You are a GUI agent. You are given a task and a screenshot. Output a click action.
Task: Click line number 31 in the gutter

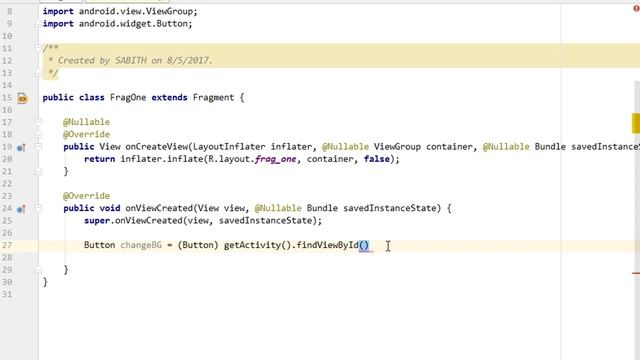coord(7,295)
